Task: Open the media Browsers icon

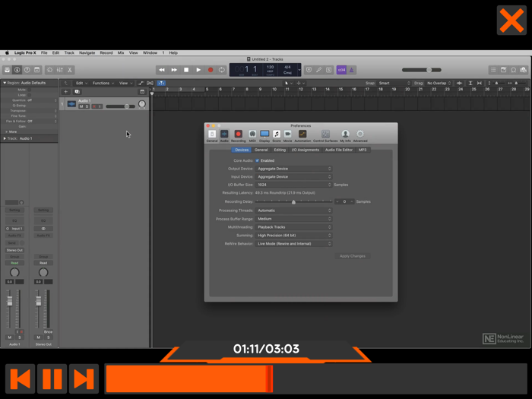Action: click(x=524, y=70)
